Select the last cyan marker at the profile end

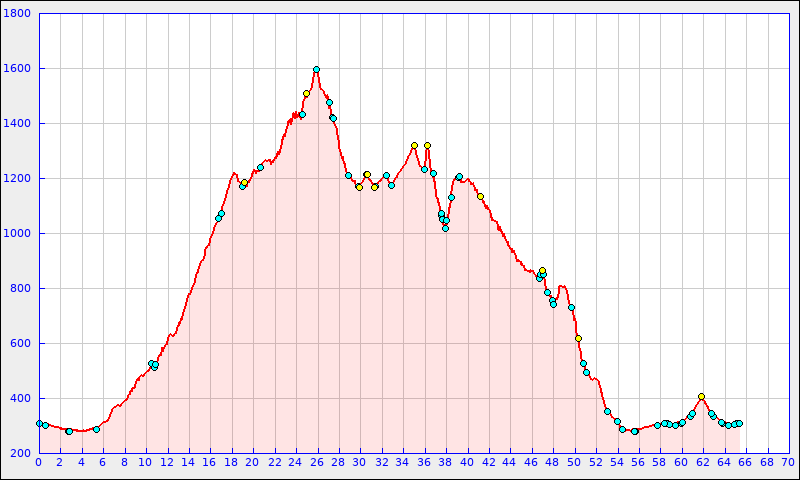tap(739, 423)
